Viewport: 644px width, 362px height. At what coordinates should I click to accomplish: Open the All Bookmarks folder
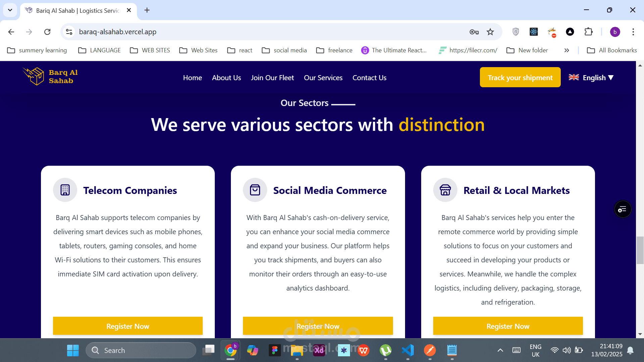[x=612, y=50]
